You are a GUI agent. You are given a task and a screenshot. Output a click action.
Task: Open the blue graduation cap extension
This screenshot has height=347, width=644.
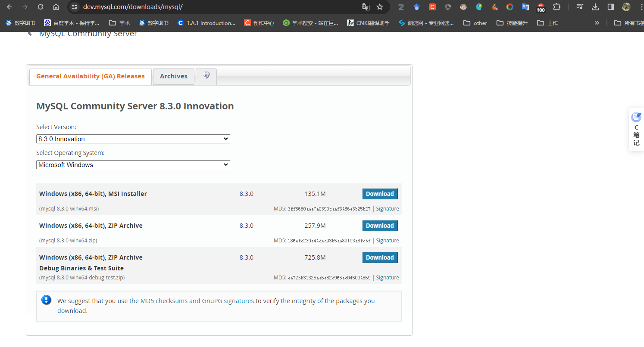coord(416,7)
